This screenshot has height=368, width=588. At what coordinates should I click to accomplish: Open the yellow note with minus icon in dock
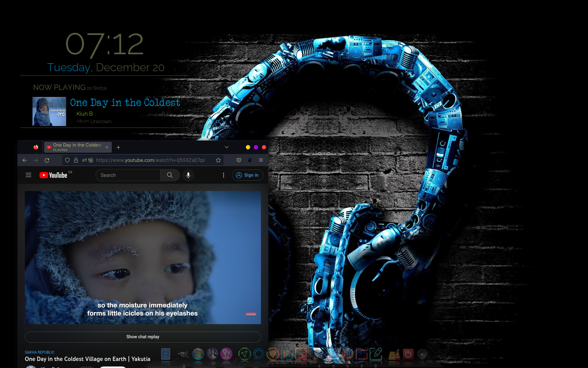pyautogui.click(x=394, y=355)
